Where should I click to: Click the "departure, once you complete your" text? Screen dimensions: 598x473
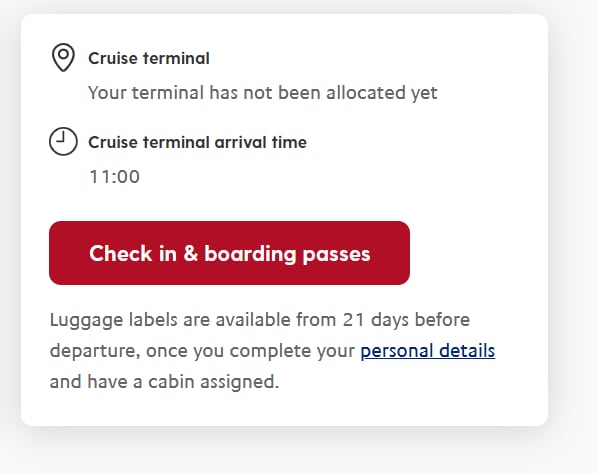tap(202, 351)
